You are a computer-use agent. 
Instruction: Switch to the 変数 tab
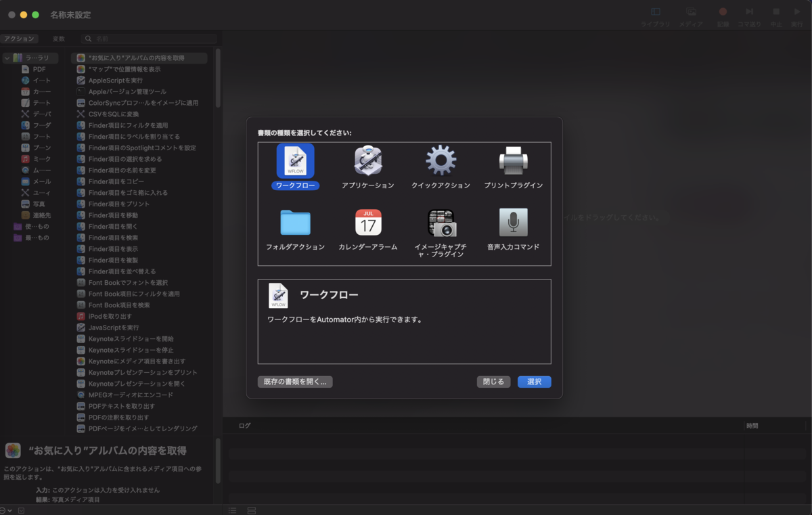[x=59, y=39]
